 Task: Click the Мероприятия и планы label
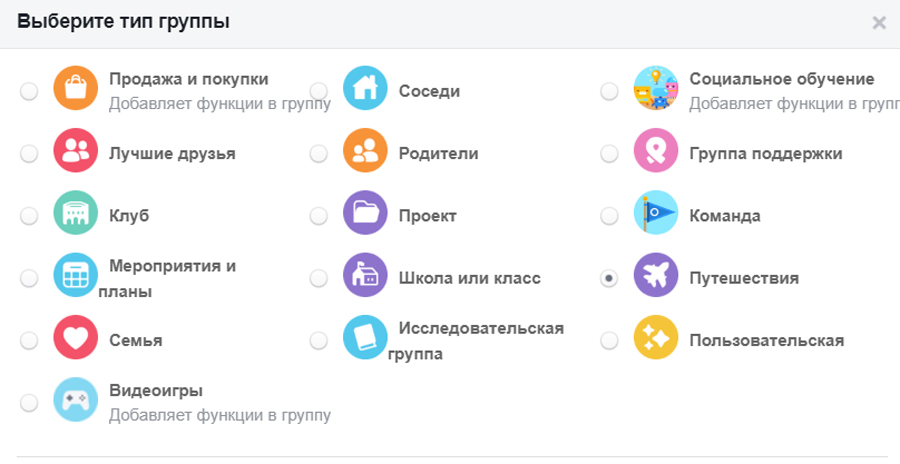coord(170,278)
